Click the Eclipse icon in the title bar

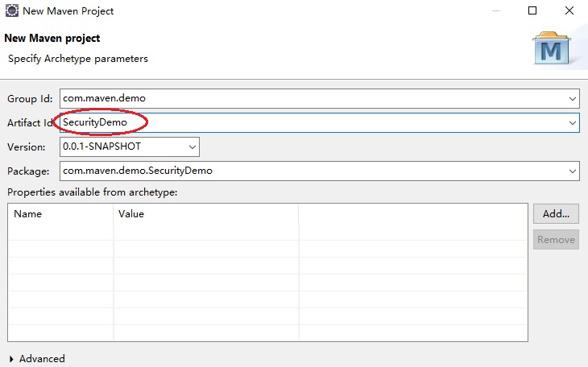coord(11,11)
